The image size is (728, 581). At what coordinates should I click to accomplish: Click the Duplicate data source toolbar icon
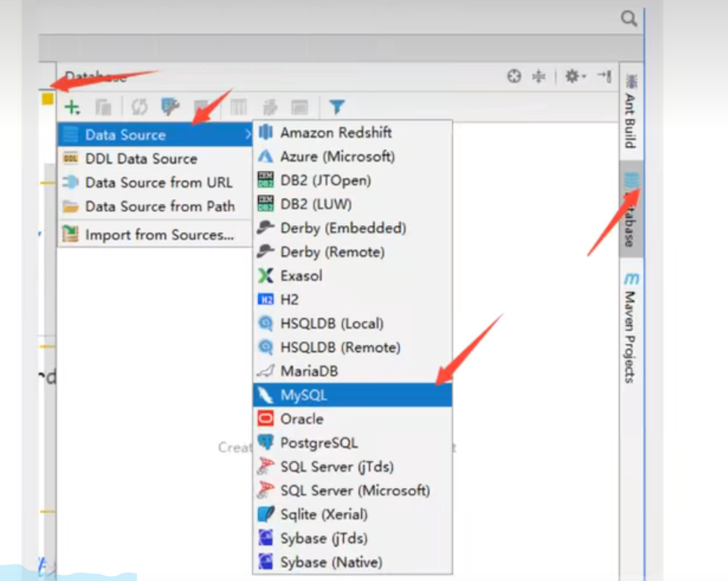[x=103, y=107]
